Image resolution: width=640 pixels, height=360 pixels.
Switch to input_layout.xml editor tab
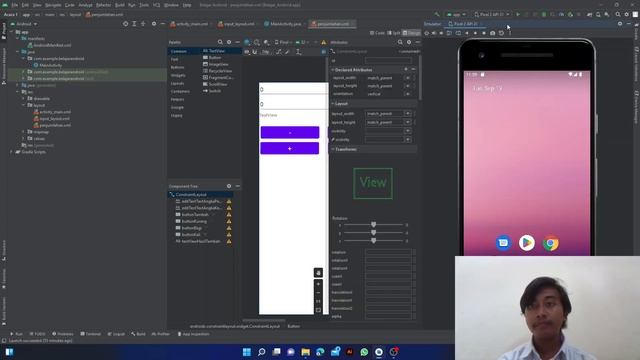click(236, 24)
